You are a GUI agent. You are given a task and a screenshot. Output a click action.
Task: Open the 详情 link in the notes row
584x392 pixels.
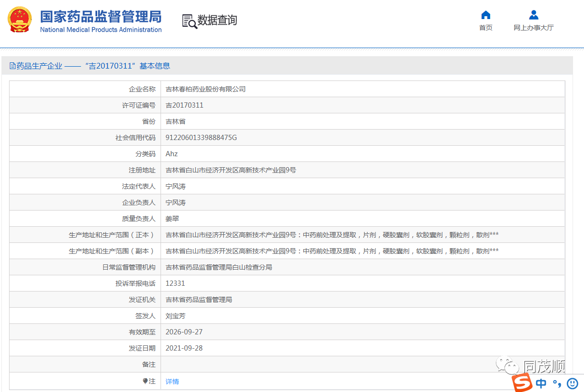[172, 382]
